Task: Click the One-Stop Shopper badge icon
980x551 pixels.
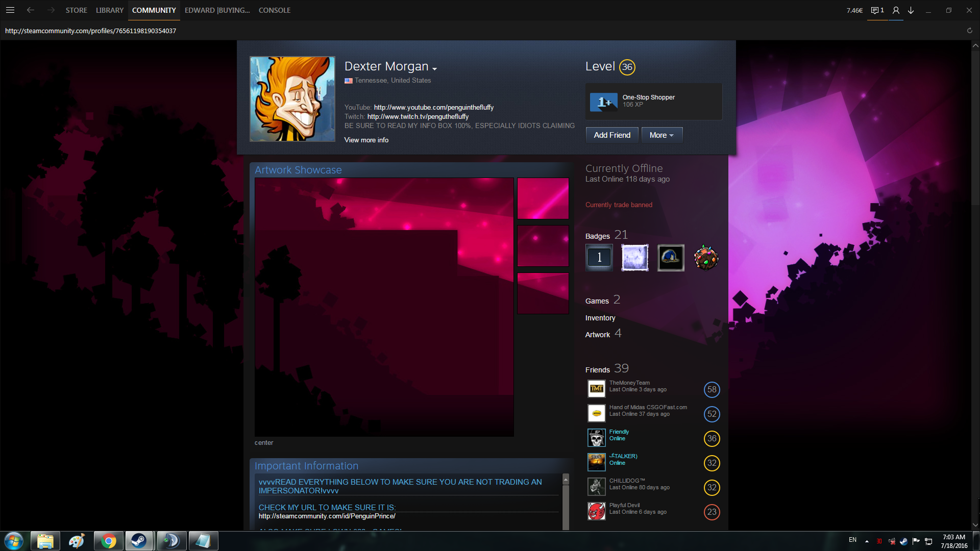Action: (604, 102)
